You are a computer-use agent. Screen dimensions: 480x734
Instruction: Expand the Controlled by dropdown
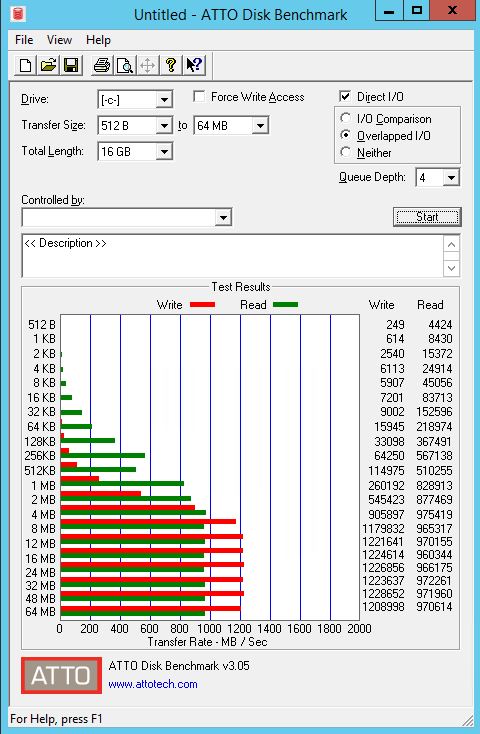tap(223, 217)
